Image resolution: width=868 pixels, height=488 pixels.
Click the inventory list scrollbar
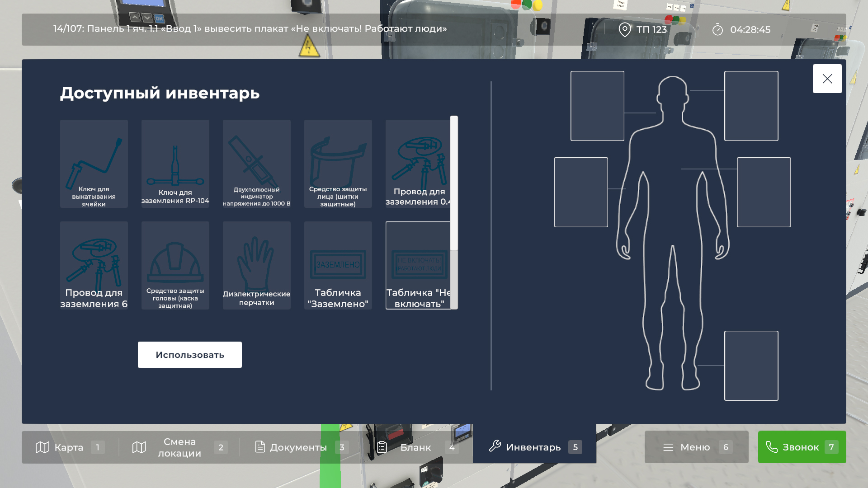[x=454, y=183]
